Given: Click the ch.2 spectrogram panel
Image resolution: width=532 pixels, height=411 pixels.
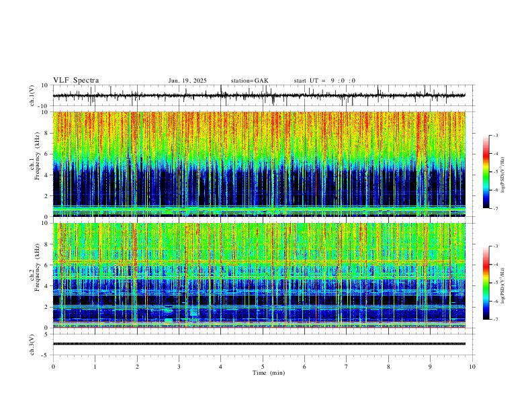Looking at the screenshot, I should coord(259,275).
